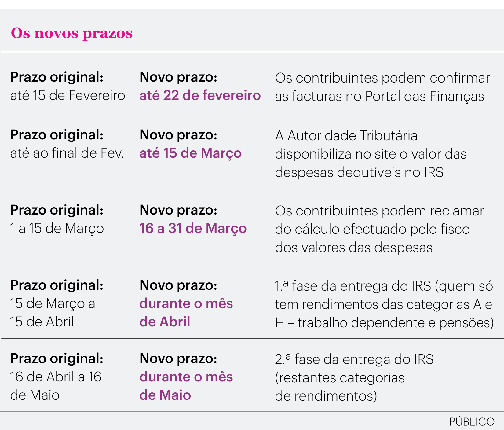Click the Autoridade Tributária description paragraph
This screenshot has height=430, width=504.
point(371,154)
